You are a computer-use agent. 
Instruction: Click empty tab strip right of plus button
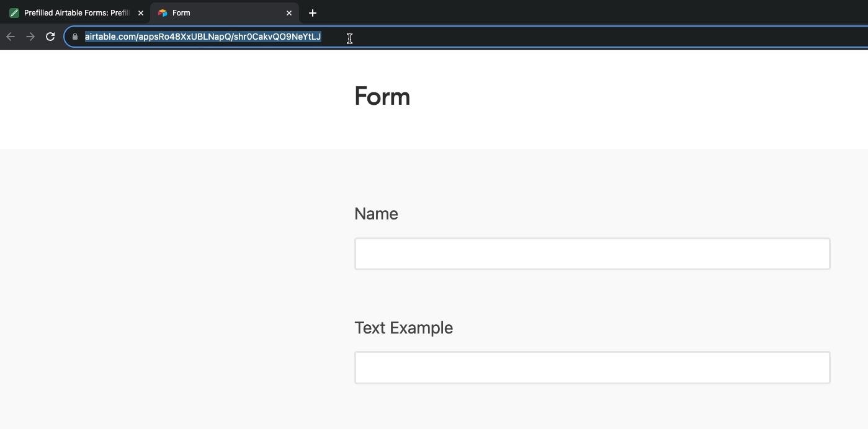coord(558,12)
